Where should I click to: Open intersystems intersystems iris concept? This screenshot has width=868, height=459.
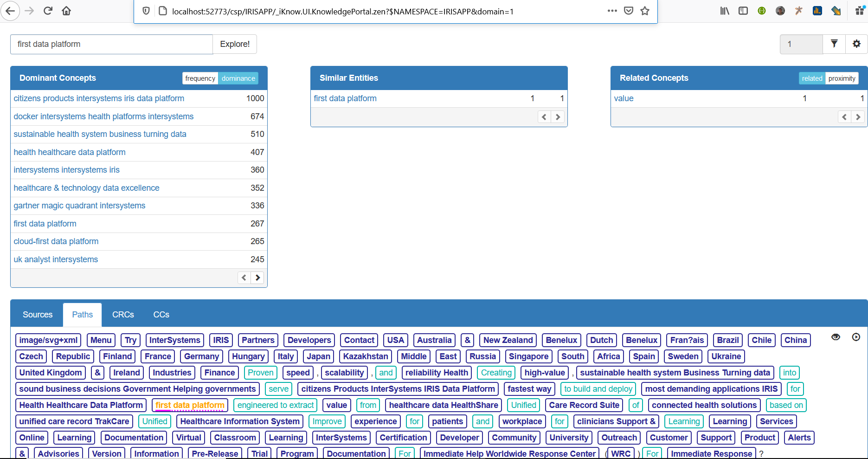coord(66,170)
